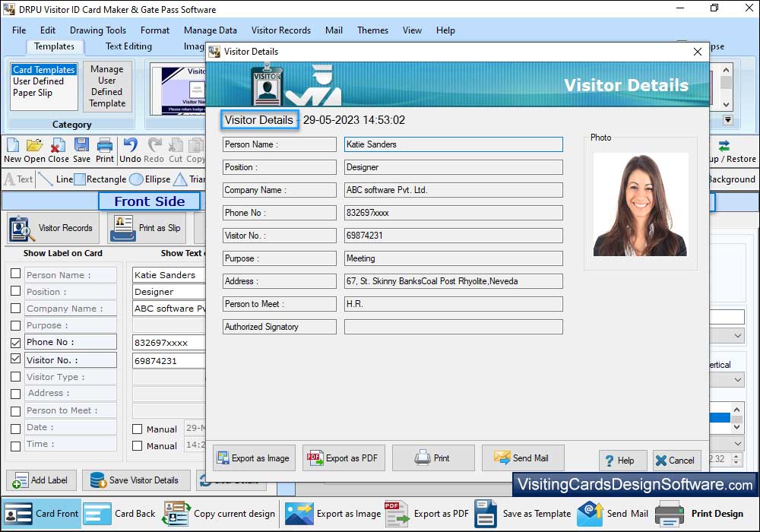
Task: Enable the Company Name label checkbox
Action: 15,308
